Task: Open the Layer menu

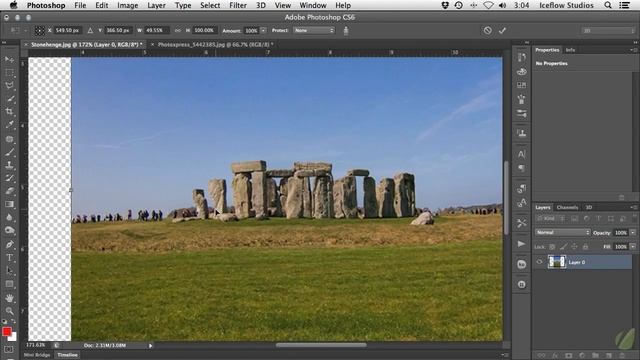Action: [x=156, y=5]
